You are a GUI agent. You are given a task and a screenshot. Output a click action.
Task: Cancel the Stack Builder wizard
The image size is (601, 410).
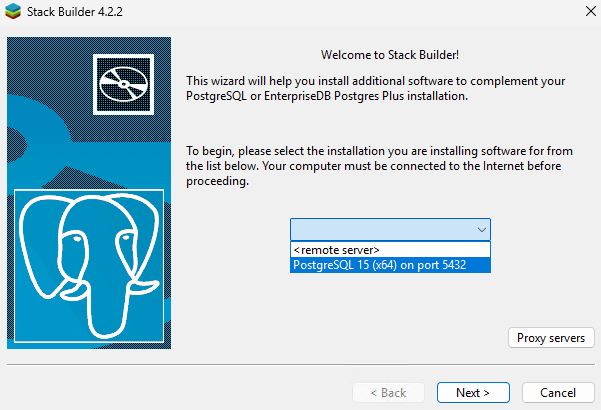click(558, 392)
